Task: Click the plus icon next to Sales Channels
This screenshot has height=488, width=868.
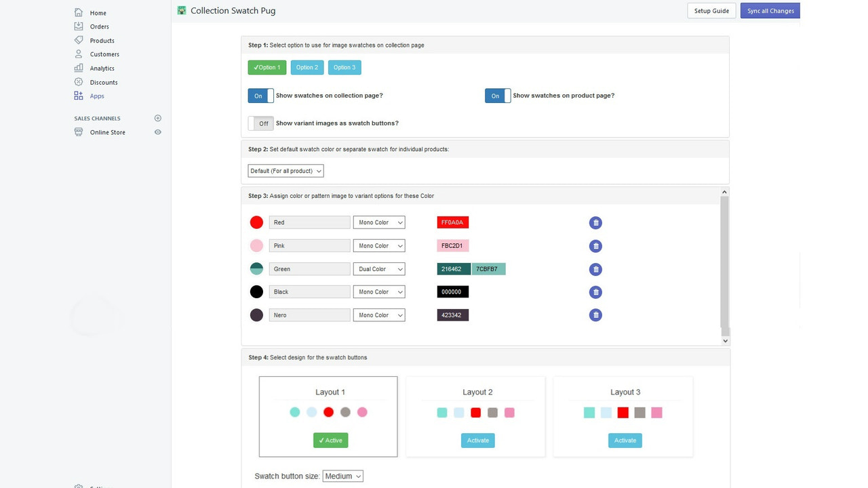Action: click(x=157, y=118)
